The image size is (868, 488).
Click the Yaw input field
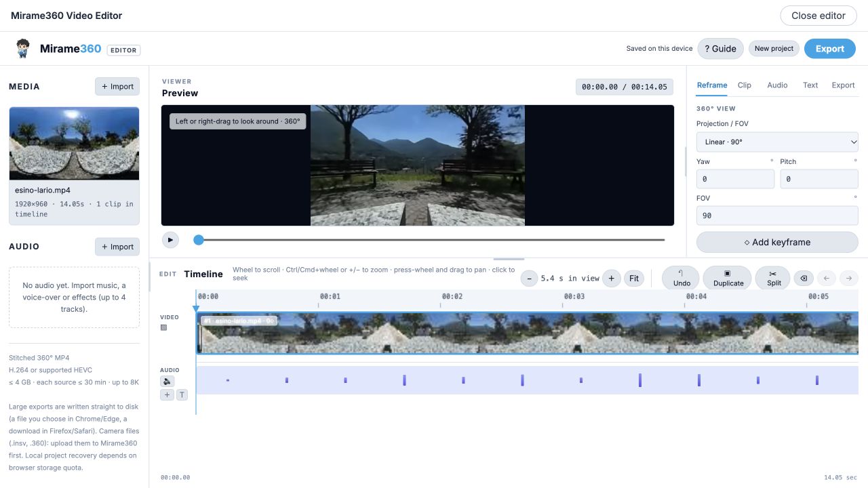click(x=735, y=179)
